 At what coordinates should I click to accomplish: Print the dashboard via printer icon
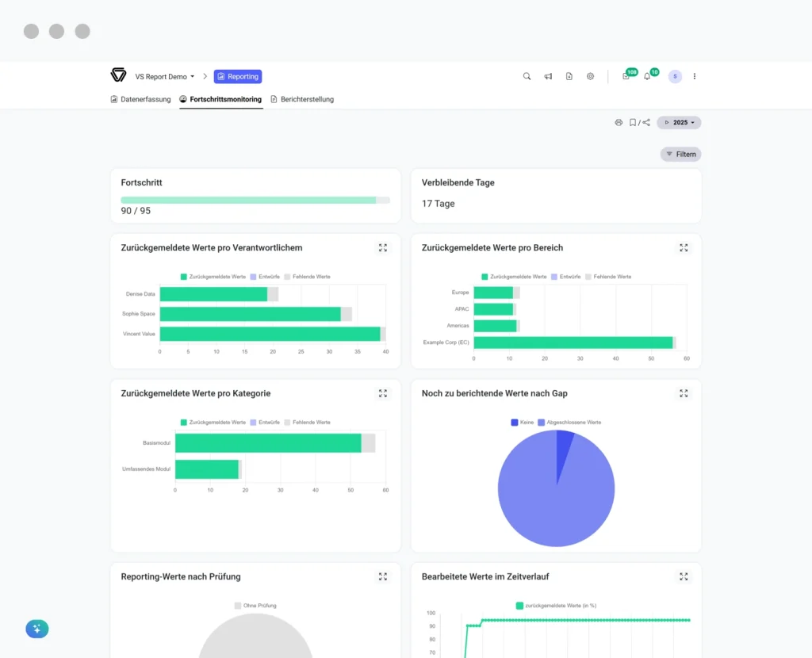(619, 123)
